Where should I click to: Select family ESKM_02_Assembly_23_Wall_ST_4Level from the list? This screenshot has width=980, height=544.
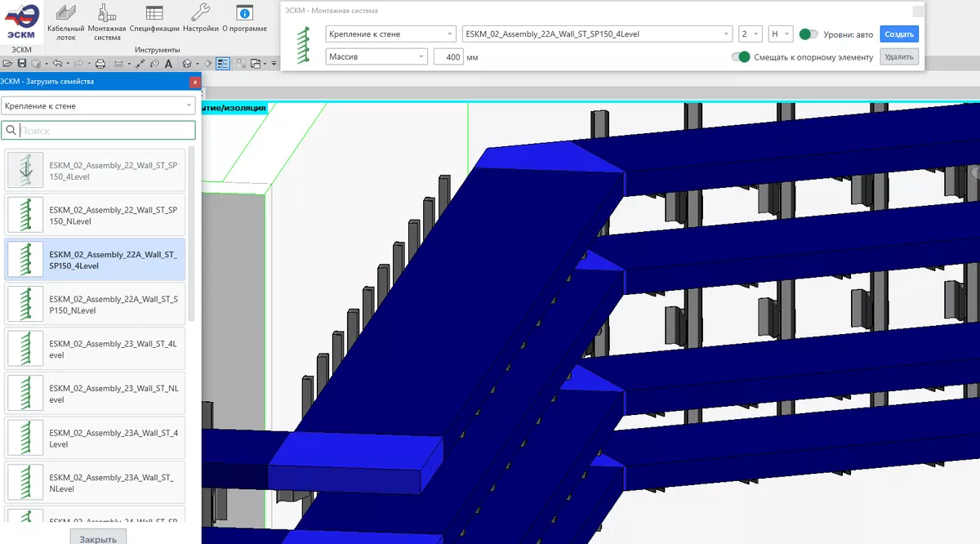pyautogui.click(x=95, y=348)
